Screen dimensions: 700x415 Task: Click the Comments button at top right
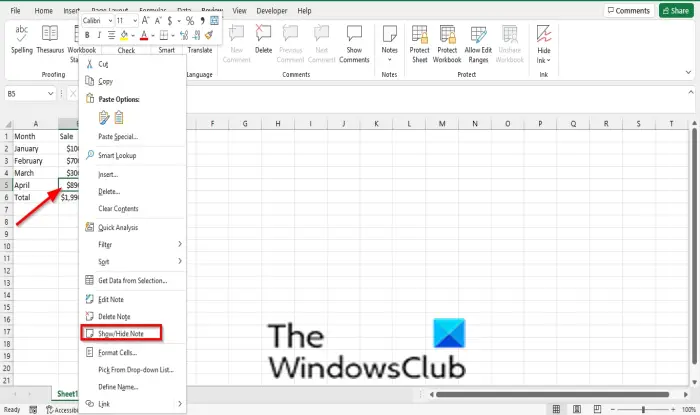(x=629, y=11)
